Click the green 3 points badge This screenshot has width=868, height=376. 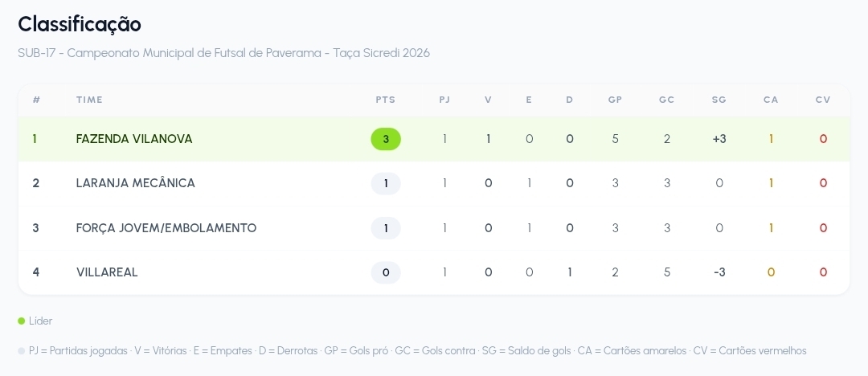click(386, 139)
